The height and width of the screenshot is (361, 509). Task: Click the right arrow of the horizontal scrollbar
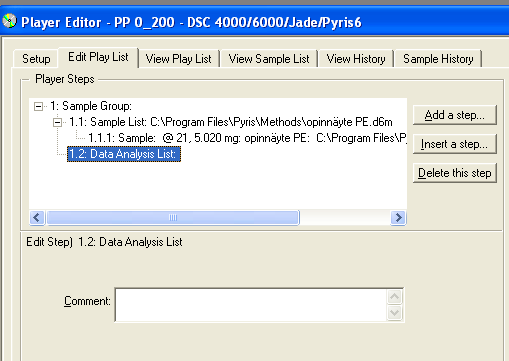pos(398,217)
